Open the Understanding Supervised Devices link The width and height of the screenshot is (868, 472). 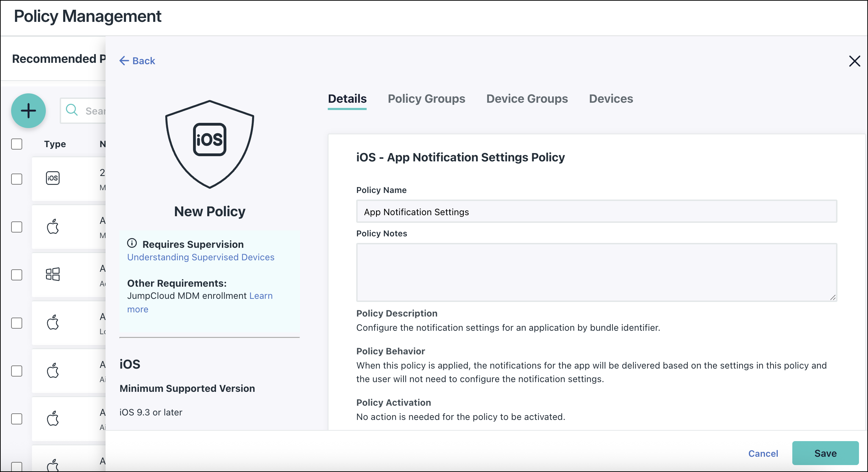click(201, 257)
